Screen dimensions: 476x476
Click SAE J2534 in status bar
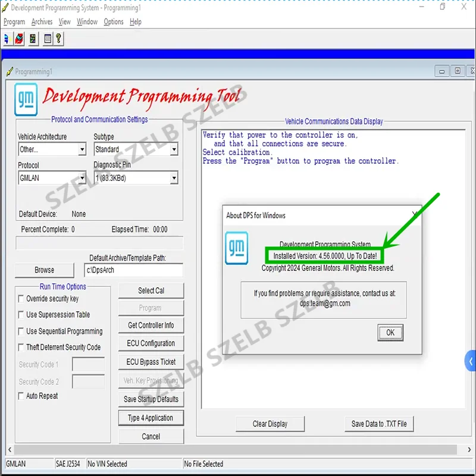[70, 464]
